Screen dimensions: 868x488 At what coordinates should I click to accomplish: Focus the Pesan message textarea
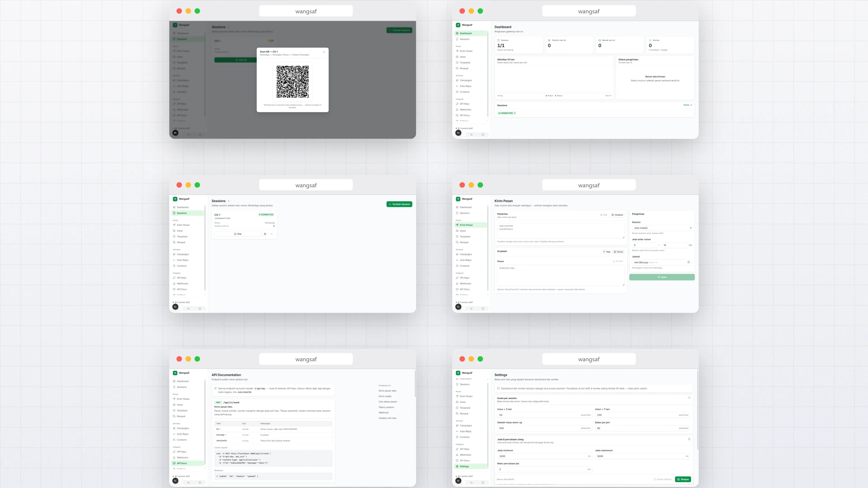[x=561, y=275]
